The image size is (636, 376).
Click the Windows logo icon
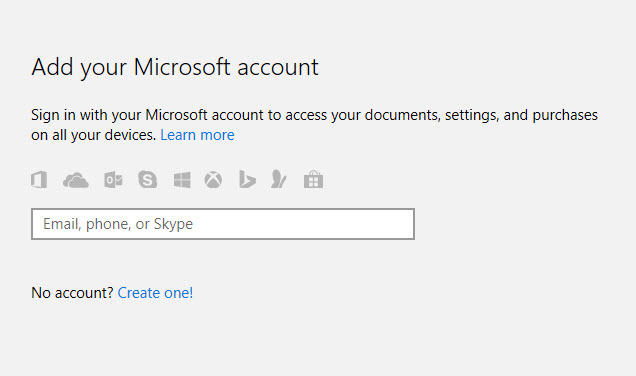pos(182,180)
